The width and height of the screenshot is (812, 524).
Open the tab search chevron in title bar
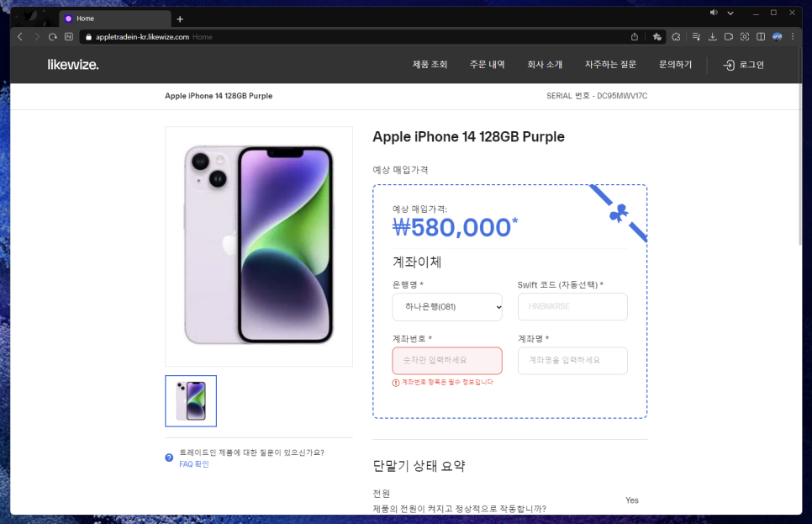(x=730, y=13)
